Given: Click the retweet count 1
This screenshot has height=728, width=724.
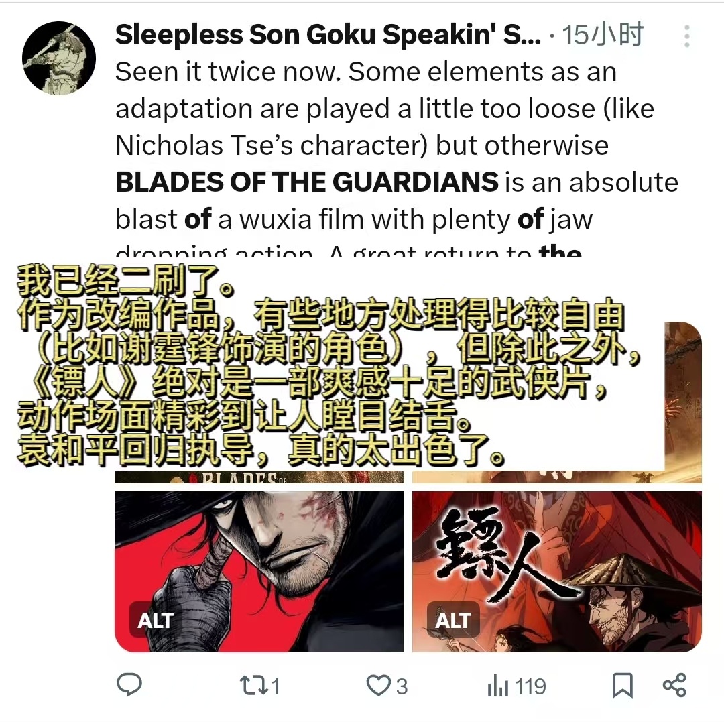Looking at the screenshot, I should 276,686.
